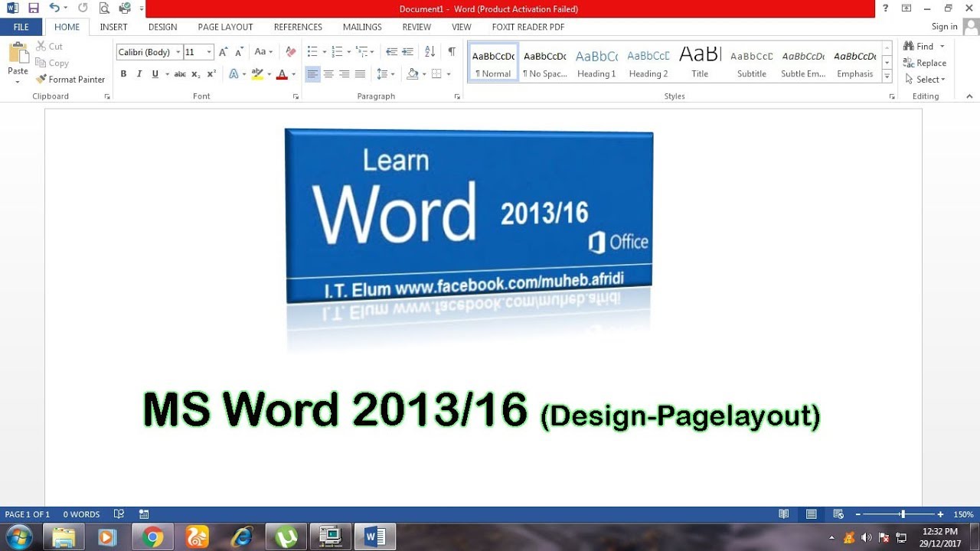Open the font size dropdown showing 11
The height and width of the screenshot is (551, 980).
pyautogui.click(x=209, y=52)
